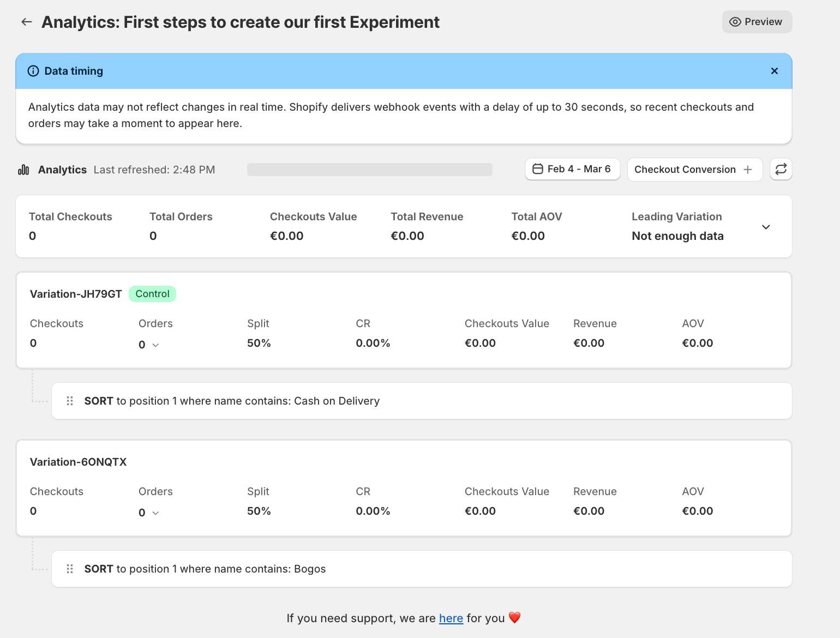Open the Feb 4 - Mar 6 date picker
This screenshot has width=840, height=638.
572,169
